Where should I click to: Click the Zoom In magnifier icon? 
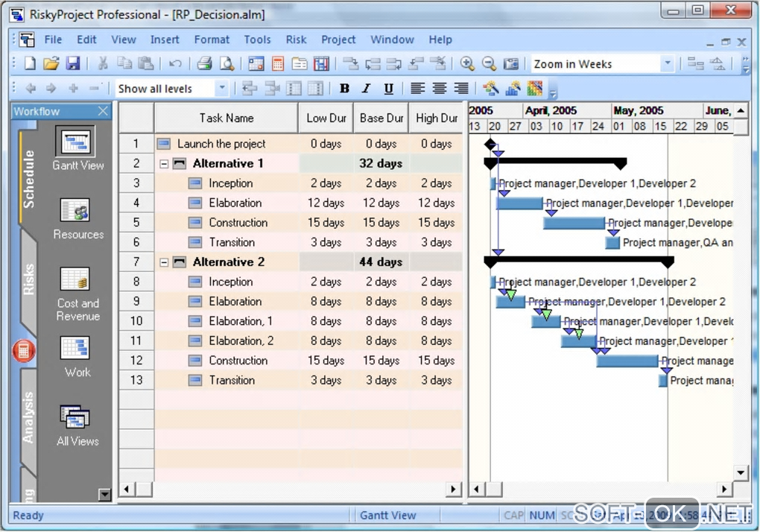[x=467, y=64]
